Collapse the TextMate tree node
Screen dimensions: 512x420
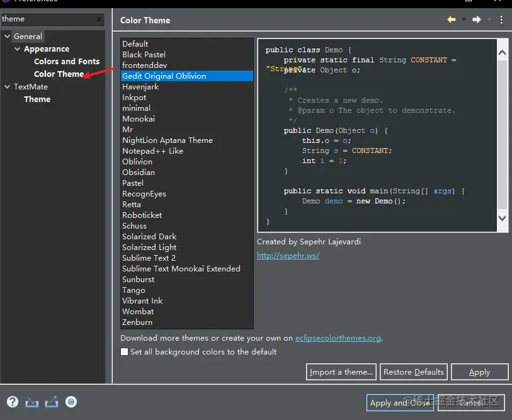pyautogui.click(x=7, y=86)
